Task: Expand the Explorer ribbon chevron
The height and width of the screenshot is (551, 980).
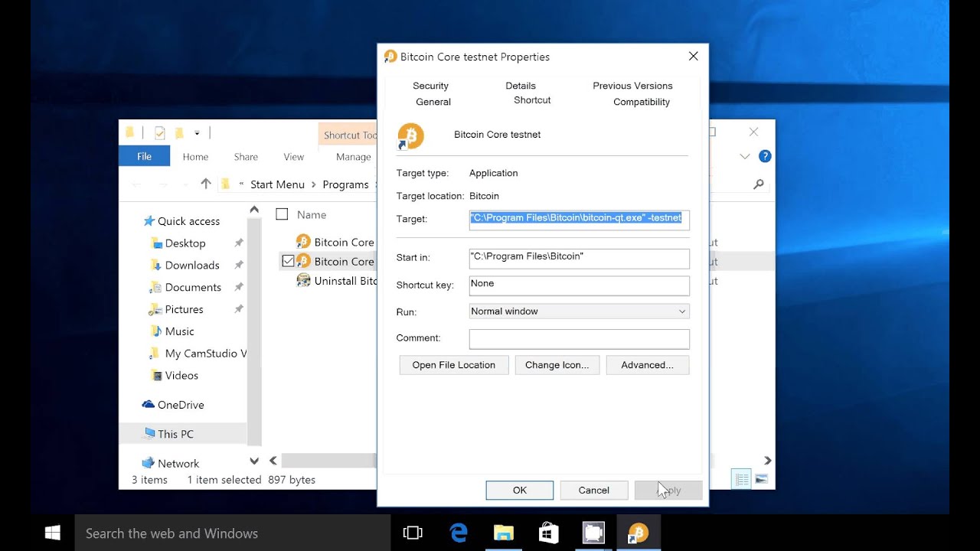Action: point(745,156)
